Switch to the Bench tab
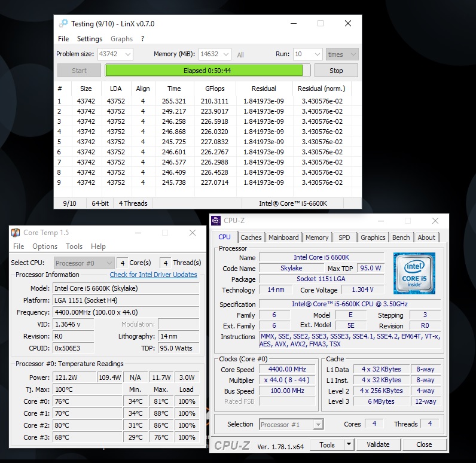The height and width of the screenshot is (463, 476). pyautogui.click(x=401, y=237)
